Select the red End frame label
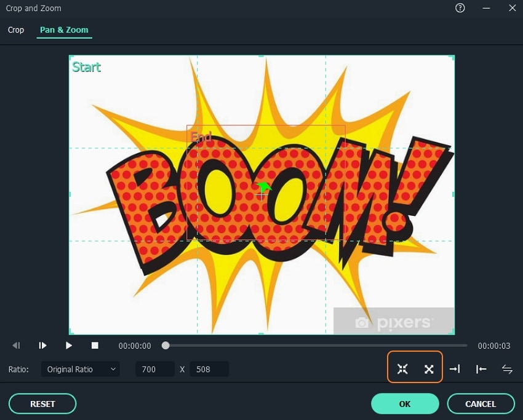This screenshot has width=523, height=420. 201,137
